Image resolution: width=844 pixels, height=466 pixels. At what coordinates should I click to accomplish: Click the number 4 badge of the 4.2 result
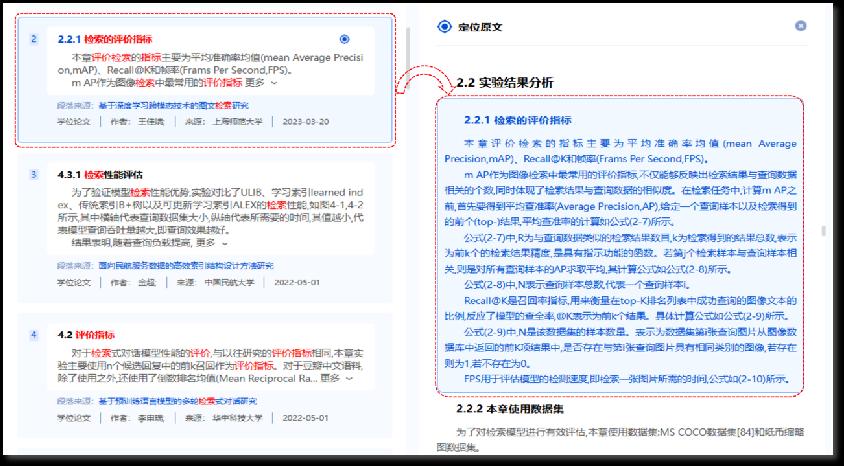34,335
